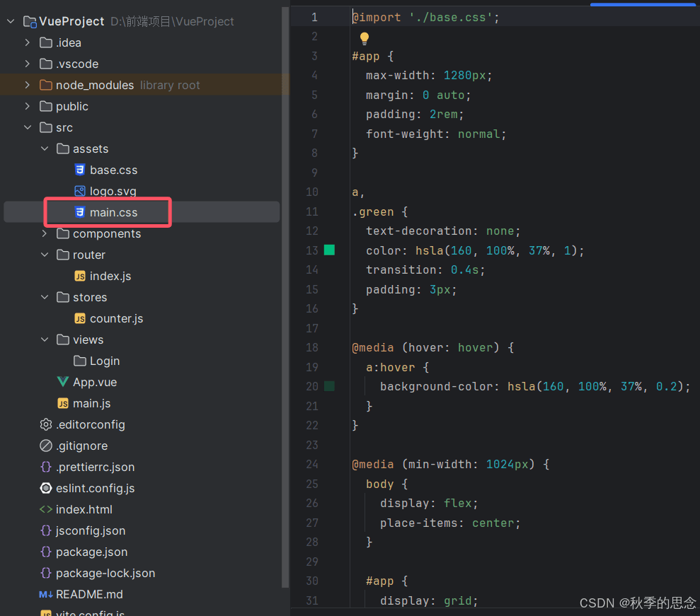
Task: Click the green color swatch on line 13
Action: tap(329, 250)
